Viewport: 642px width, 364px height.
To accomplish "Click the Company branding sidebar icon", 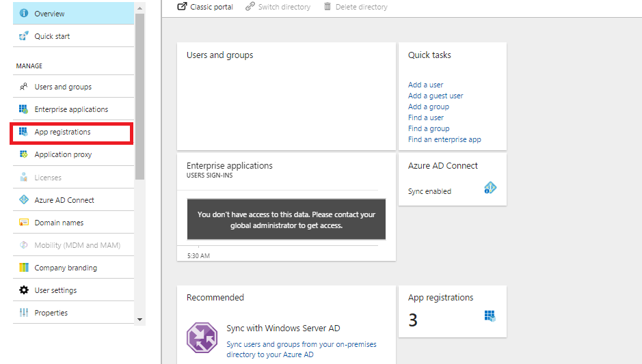I will click(x=24, y=268).
